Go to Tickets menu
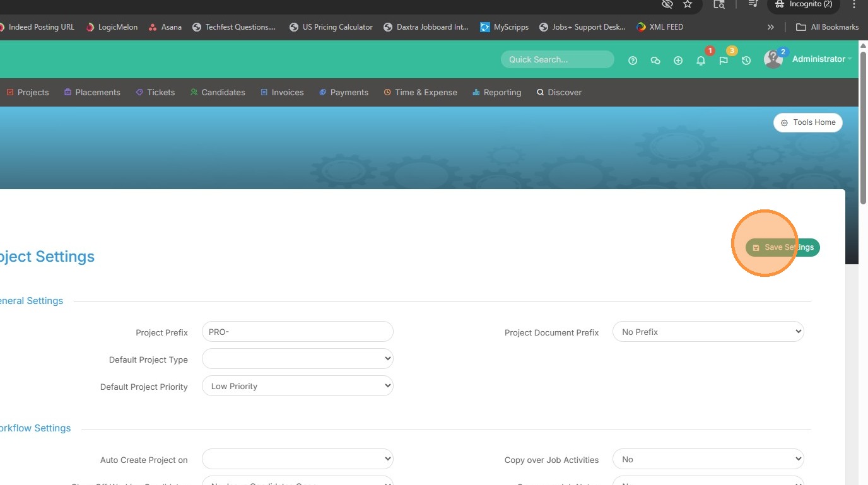The height and width of the screenshot is (485, 868). click(155, 92)
